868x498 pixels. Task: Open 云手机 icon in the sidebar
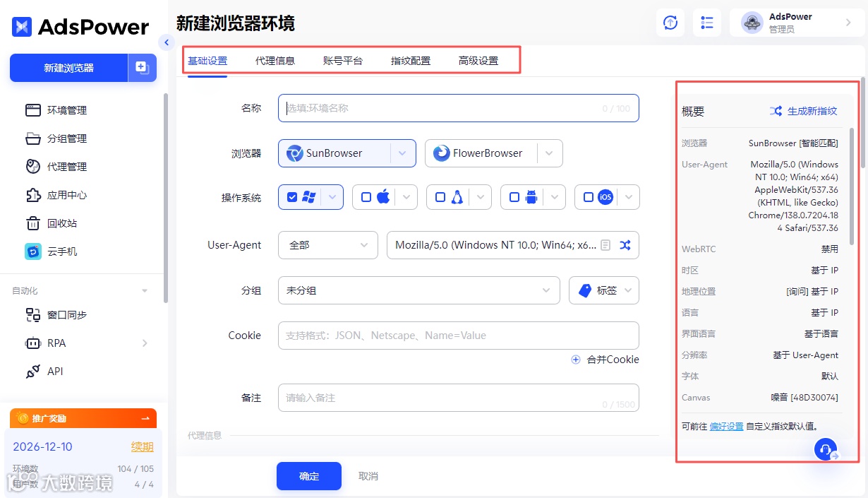pos(33,251)
